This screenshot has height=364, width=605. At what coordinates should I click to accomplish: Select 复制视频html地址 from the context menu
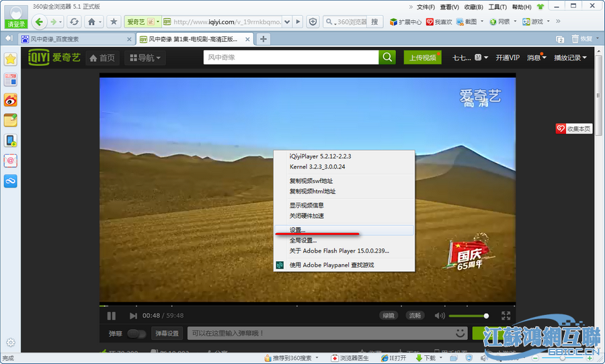(344, 191)
